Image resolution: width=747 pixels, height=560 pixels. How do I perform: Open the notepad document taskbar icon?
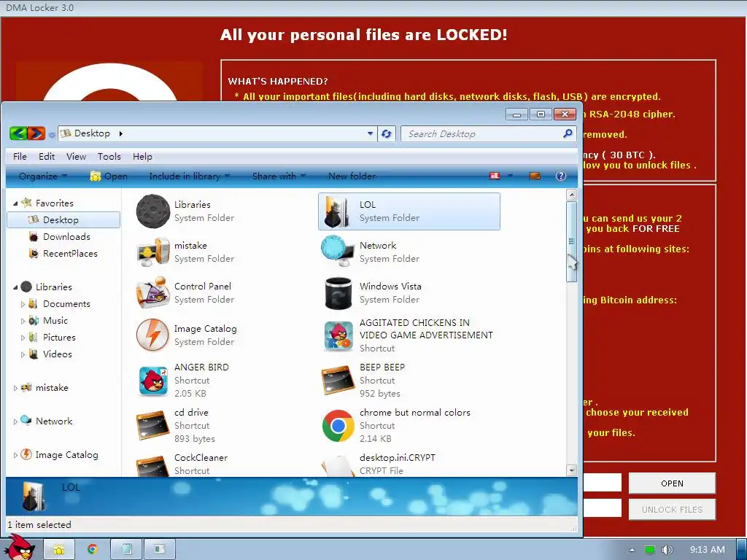(x=126, y=550)
